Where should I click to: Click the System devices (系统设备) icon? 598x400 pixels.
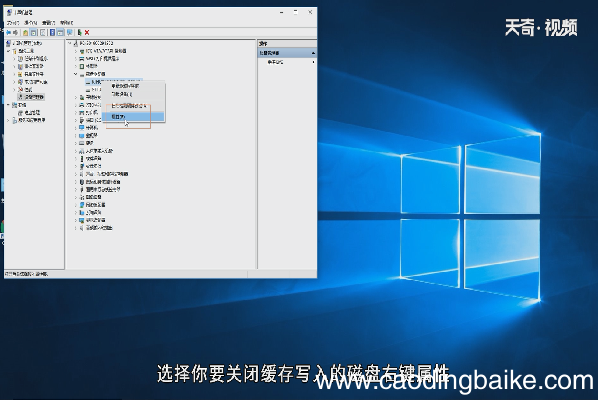82,212
